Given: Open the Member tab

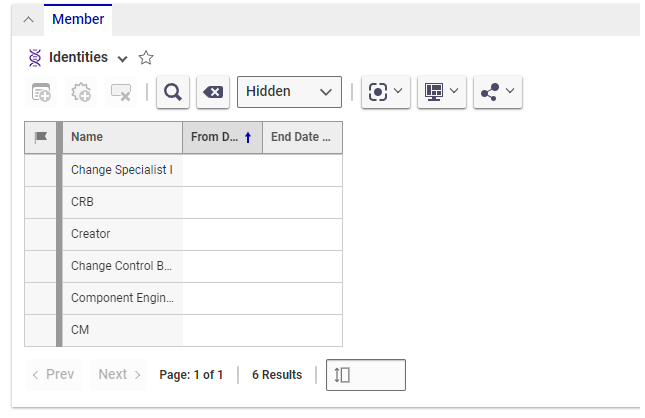Looking at the screenshot, I should pyautogui.click(x=78, y=19).
